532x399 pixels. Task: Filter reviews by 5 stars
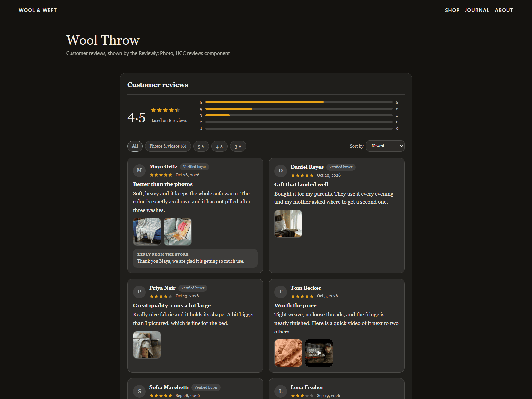coord(201,146)
